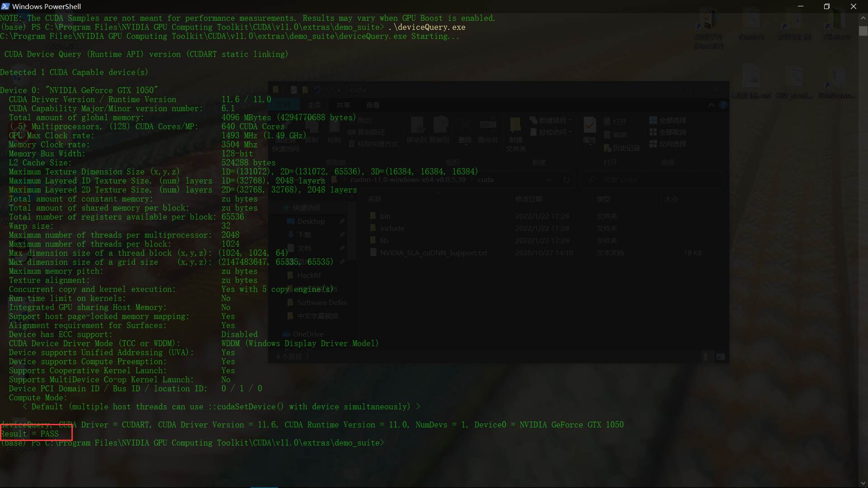Select the HID_stm3... desktop folder
This screenshot has height=488, width=868.
pos(794,82)
